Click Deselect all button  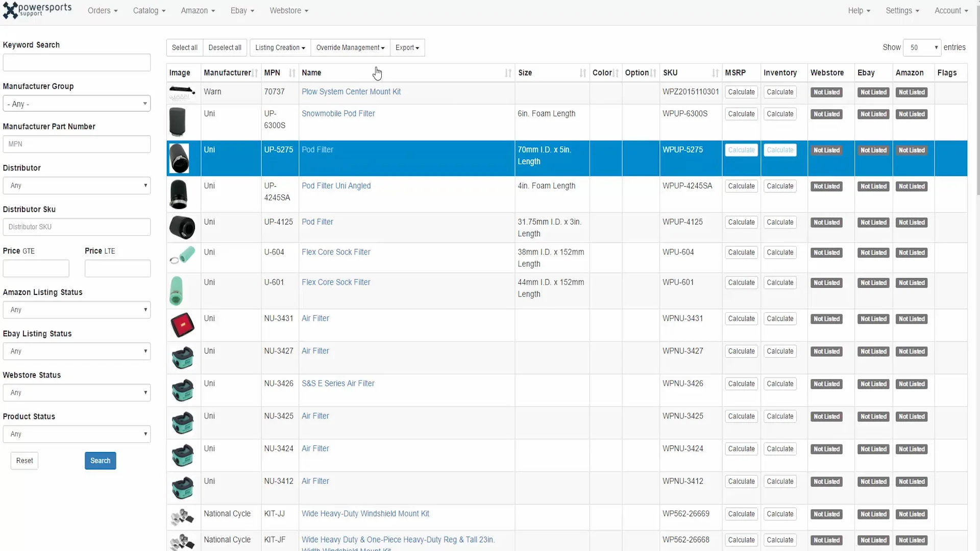click(225, 47)
